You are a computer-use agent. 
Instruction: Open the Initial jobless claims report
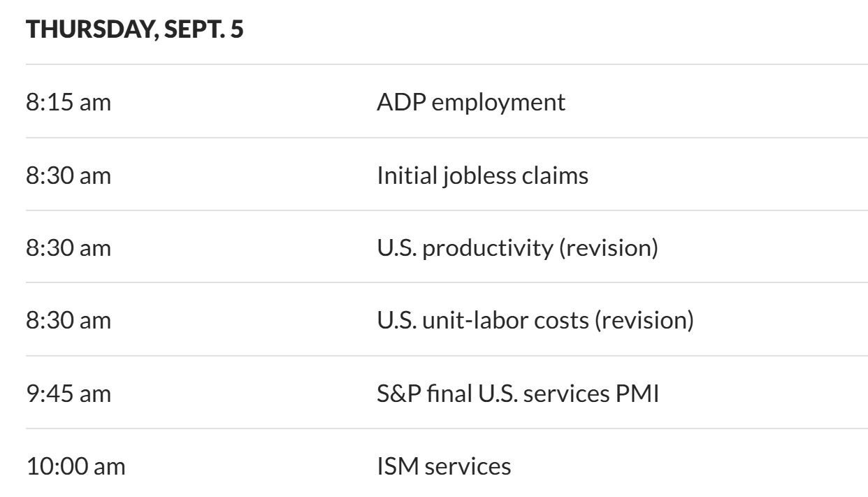pyautogui.click(x=482, y=175)
